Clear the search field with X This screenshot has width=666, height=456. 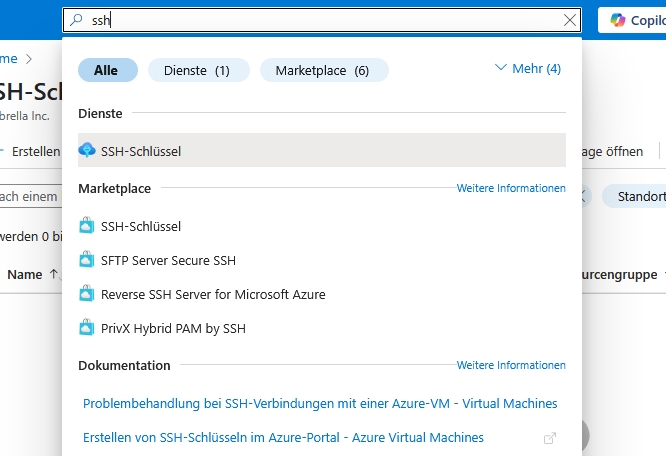point(570,20)
